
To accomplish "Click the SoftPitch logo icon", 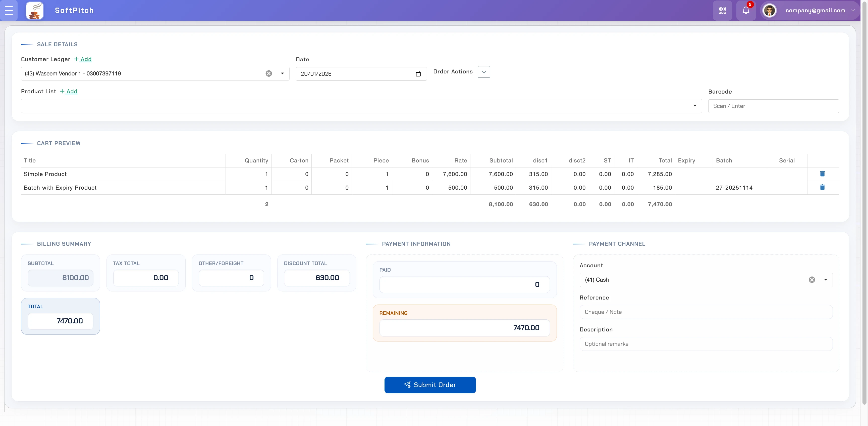I will [35, 11].
